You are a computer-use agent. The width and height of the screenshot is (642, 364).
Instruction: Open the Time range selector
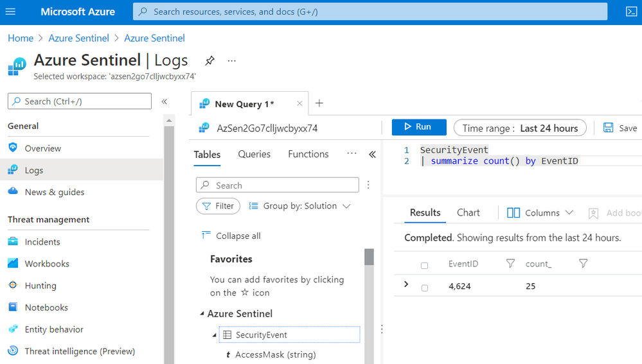point(520,128)
